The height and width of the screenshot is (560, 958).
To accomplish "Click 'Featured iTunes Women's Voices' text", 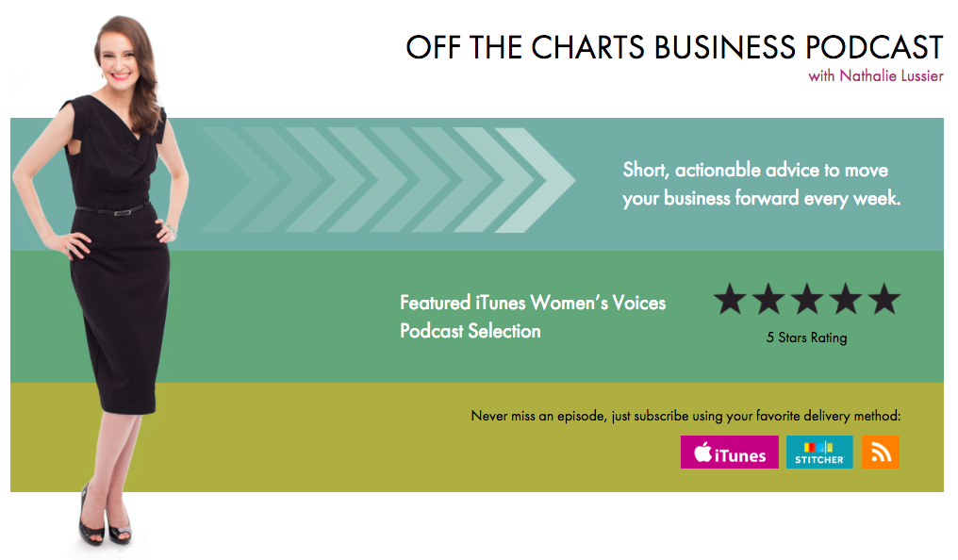I will (x=533, y=303).
